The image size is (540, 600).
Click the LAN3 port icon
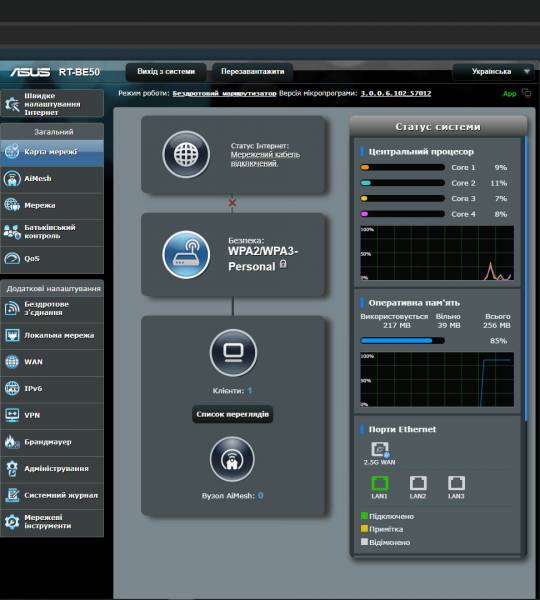[x=456, y=483]
